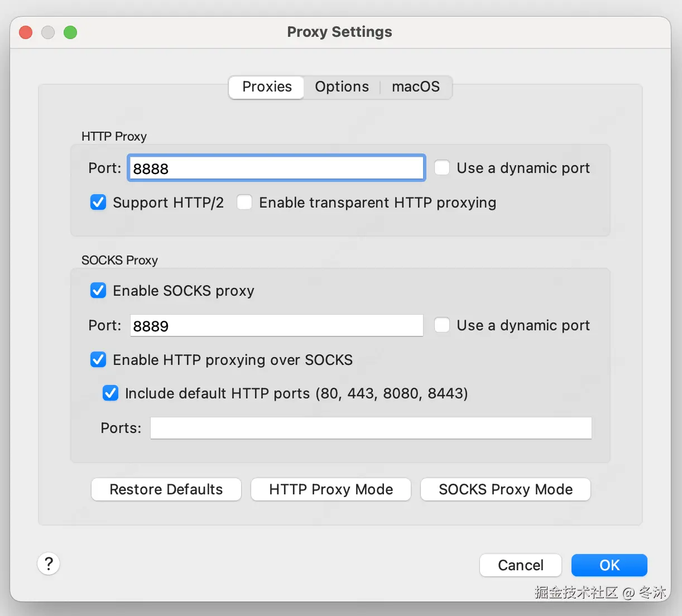Minimize the Proxy Settings window

48,32
